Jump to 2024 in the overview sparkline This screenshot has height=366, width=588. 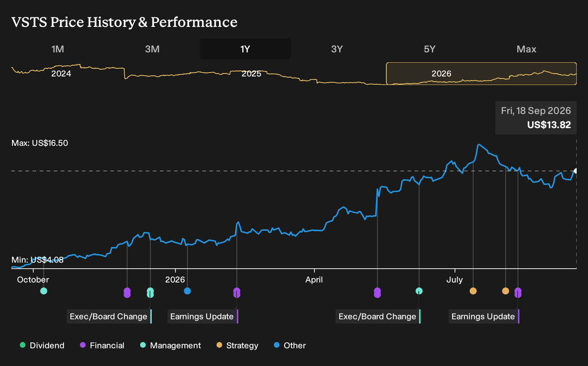click(61, 74)
